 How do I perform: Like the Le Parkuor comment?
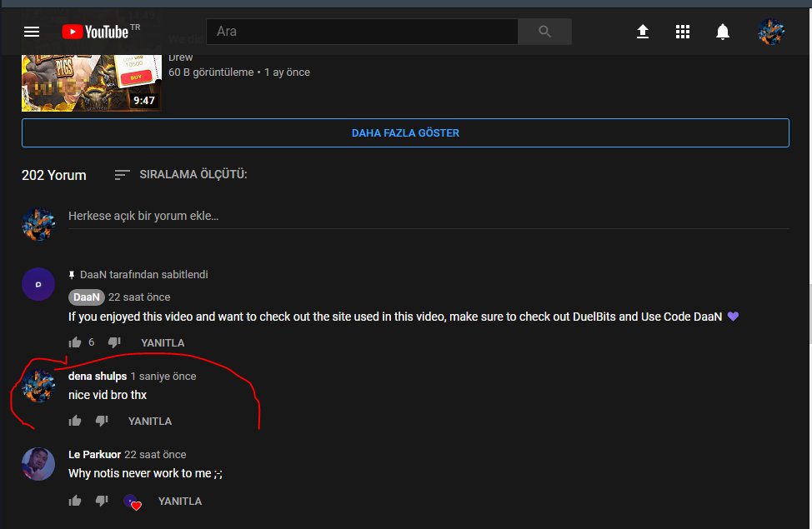(x=75, y=501)
